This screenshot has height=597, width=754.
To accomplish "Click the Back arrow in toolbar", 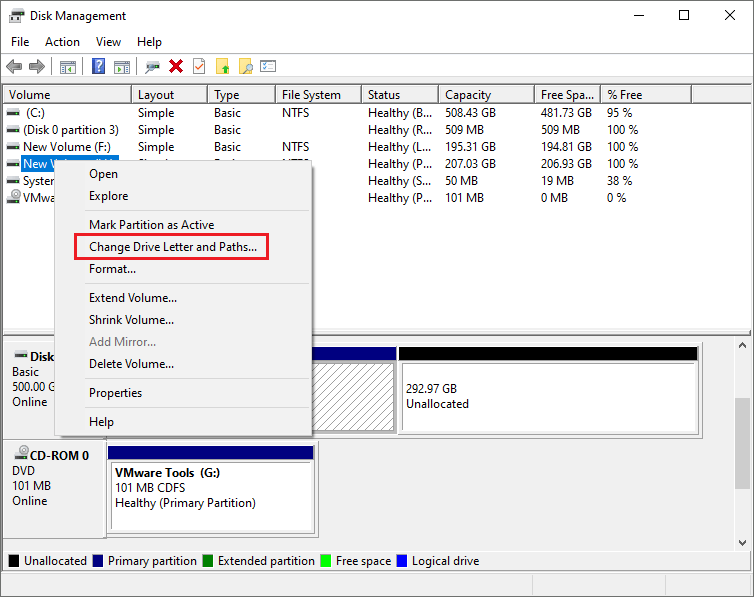I will 14,66.
